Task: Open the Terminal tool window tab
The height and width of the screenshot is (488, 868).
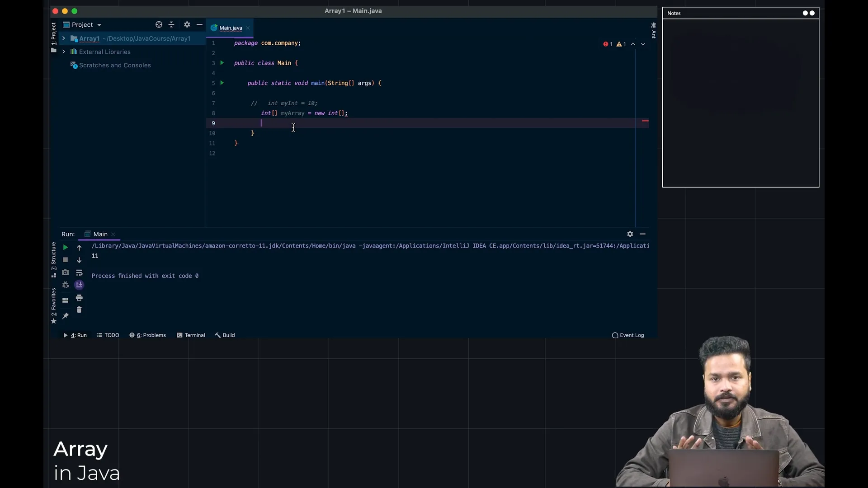Action: pyautogui.click(x=191, y=335)
